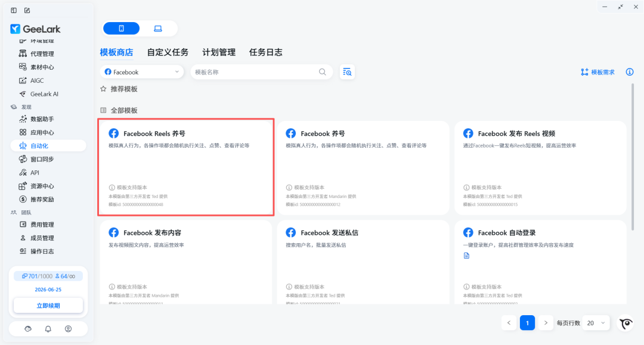Screen dimensions: 644x345
Task: Switch to 任务日志 tab
Action: click(266, 52)
